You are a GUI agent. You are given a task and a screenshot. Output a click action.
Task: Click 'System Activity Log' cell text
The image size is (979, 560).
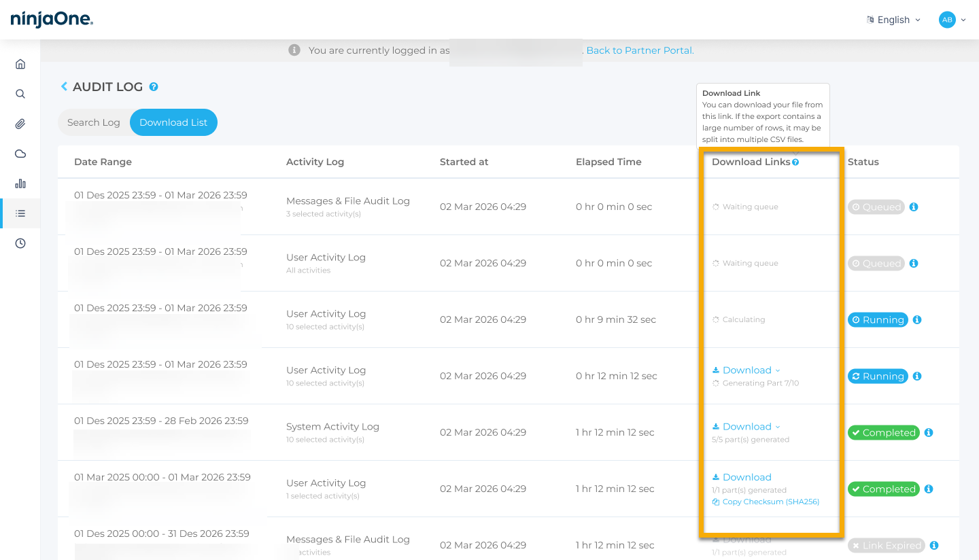(332, 427)
